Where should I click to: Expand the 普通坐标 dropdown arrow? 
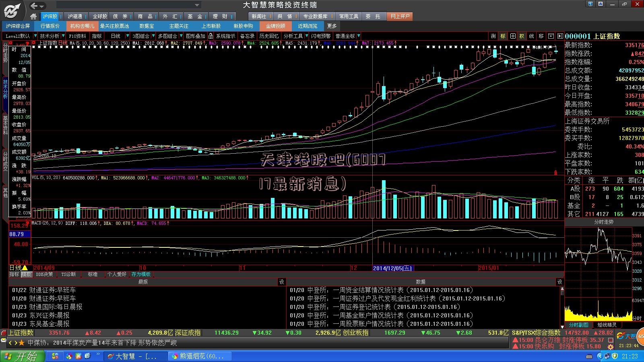[359, 36]
